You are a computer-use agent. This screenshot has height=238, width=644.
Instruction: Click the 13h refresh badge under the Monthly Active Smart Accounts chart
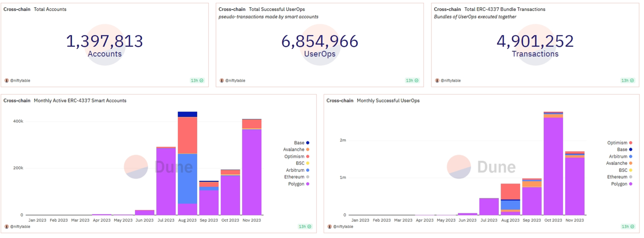[305, 227]
